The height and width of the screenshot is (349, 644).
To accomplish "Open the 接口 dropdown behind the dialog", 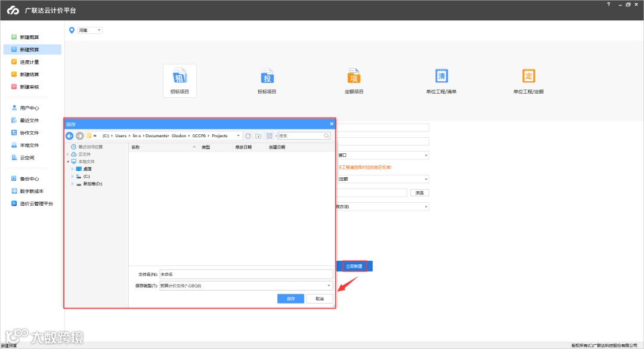I will tap(383, 155).
